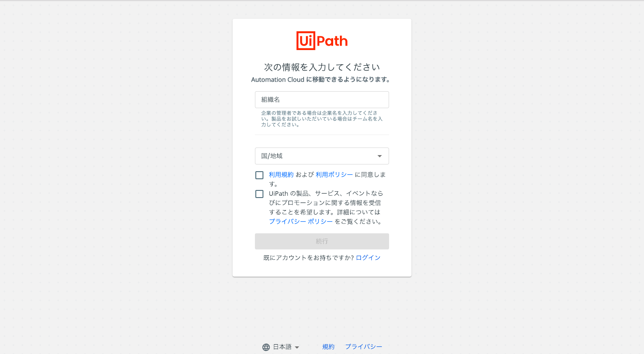644x354 pixels.
Task: Open the プライバシー footer link
Action: [x=364, y=347]
